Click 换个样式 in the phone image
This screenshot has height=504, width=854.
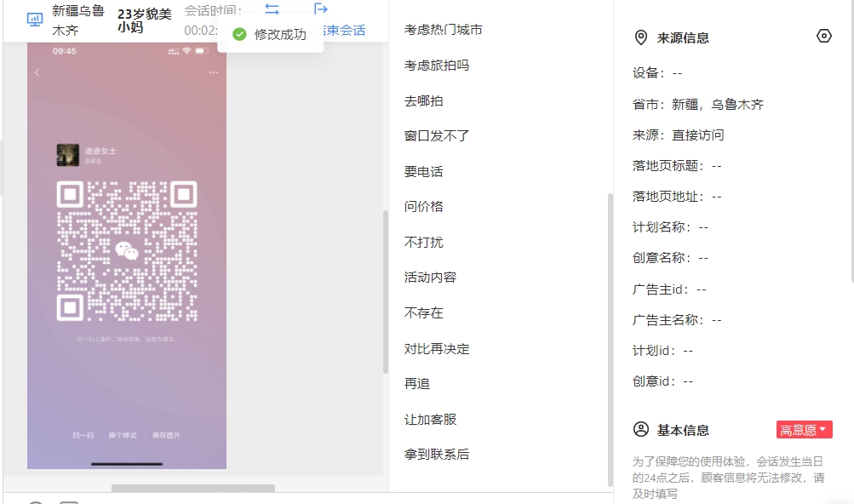(x=123, y=435)
